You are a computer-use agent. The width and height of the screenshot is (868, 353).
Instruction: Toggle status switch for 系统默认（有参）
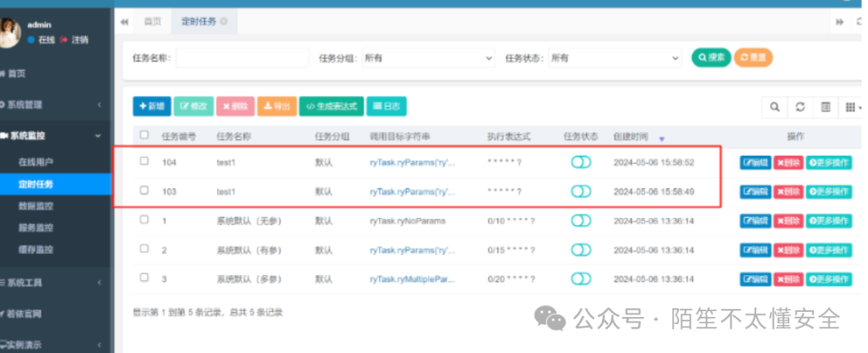pos(581,250)
